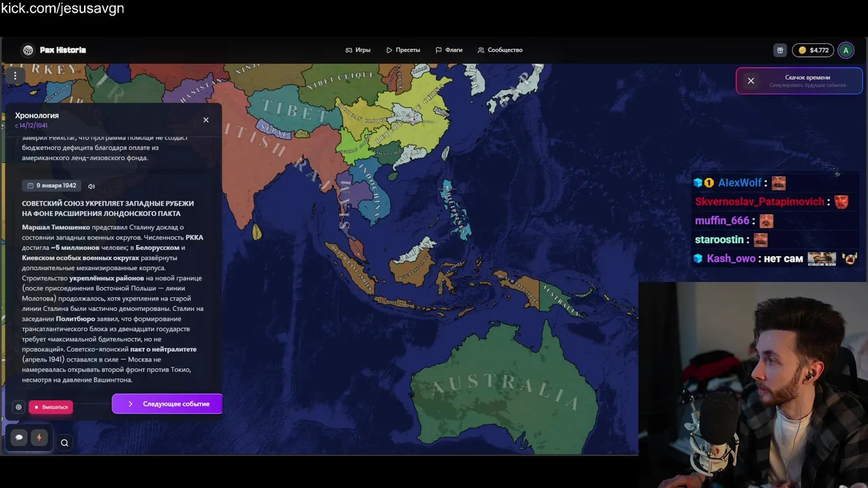The image size is (868, 488).
Task: Open the Игры menu item
Action: tap(358, 50)
